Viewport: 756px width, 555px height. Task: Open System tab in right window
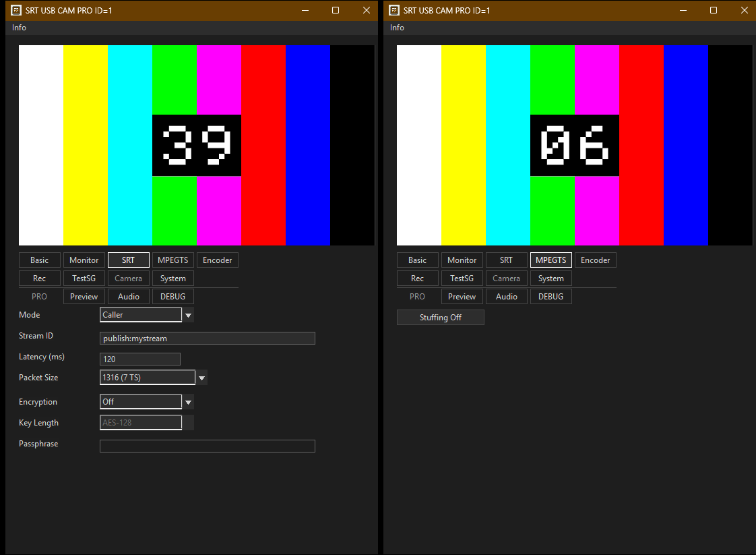551,279
